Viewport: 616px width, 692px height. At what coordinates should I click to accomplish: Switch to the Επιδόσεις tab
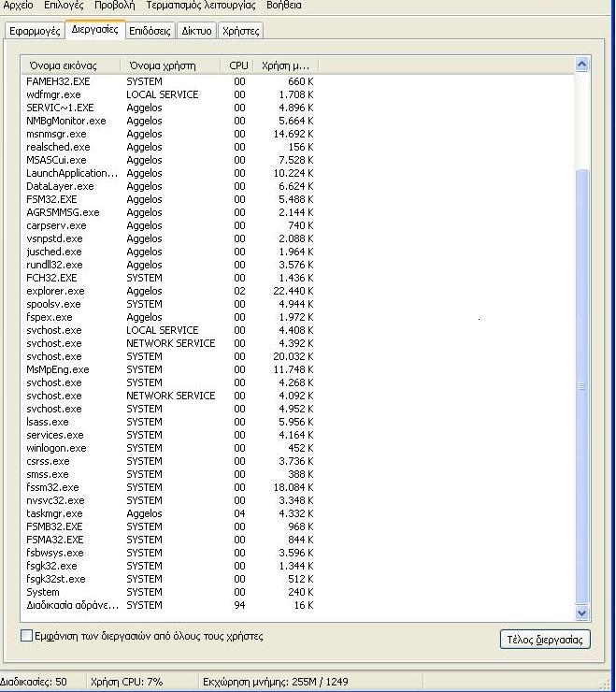[x=150, y=31]
